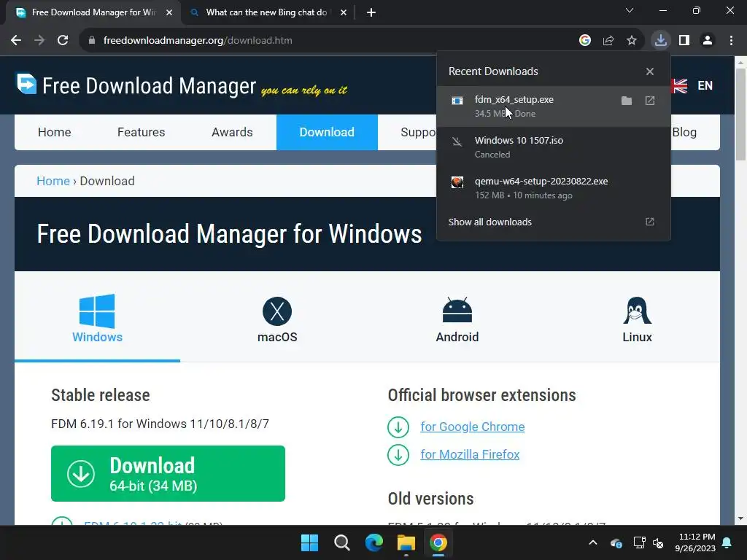Image resolution: width=747 pixels, height=560 pixels.
Task: Open File Explorer from the taskbar
Action: click(x=406, y=542)
